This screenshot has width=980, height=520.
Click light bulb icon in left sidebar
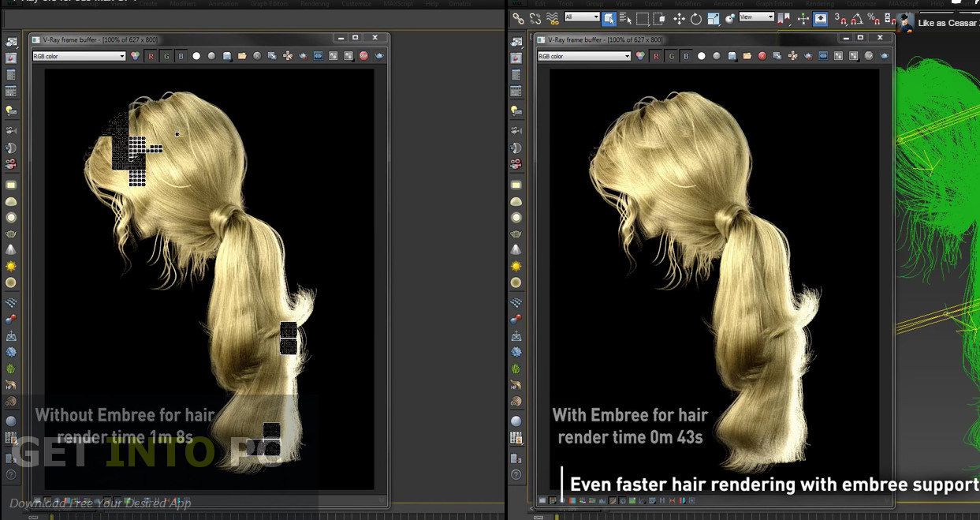[x=11, y=110]
